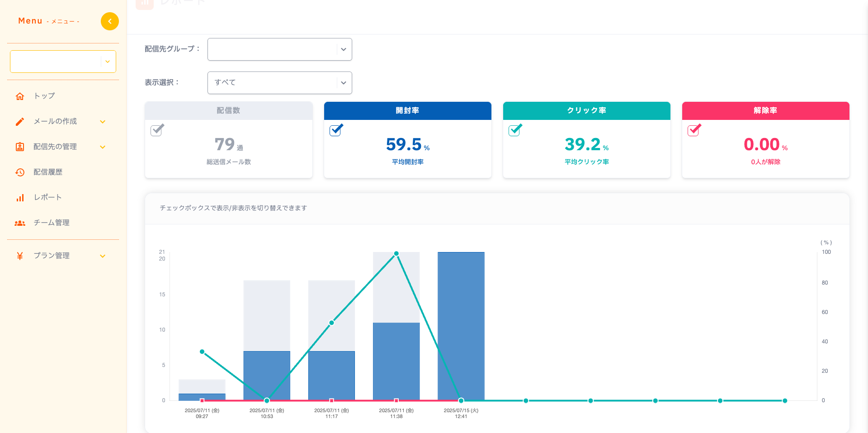Screen dimensions: 868x433
Task: Click the 平均開封率 label
Action: (x=407, y=162)
